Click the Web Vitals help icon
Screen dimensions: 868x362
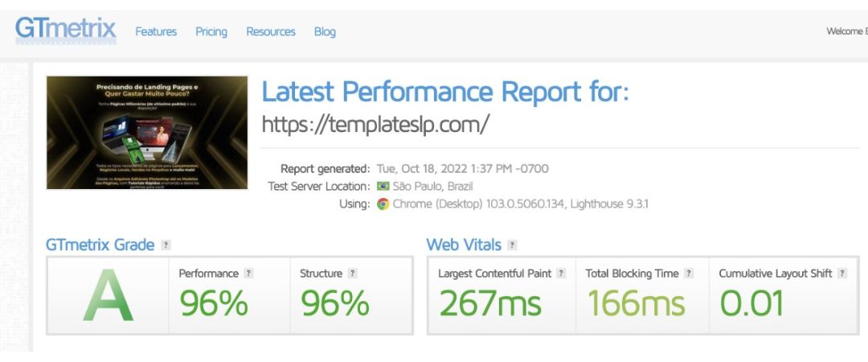pos(512,245)
